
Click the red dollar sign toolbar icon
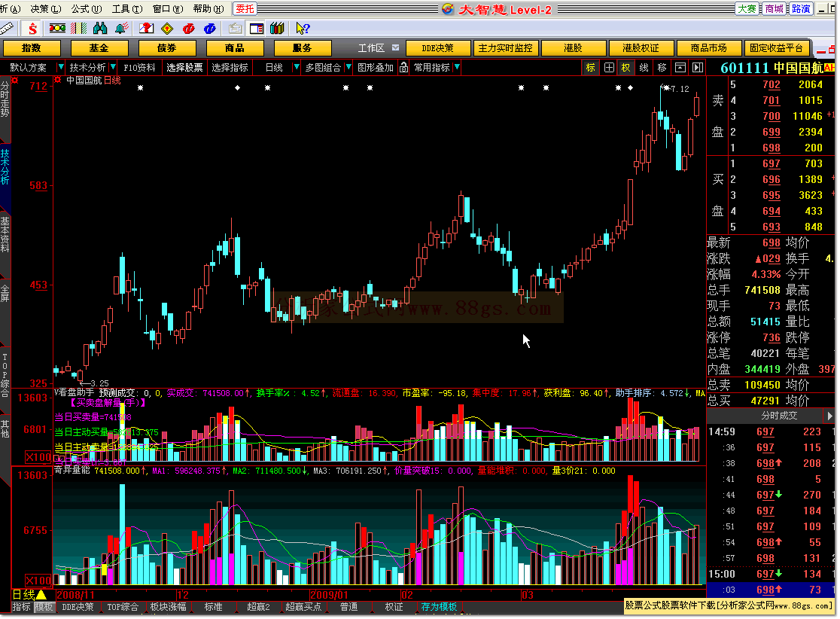coord(32,29)
